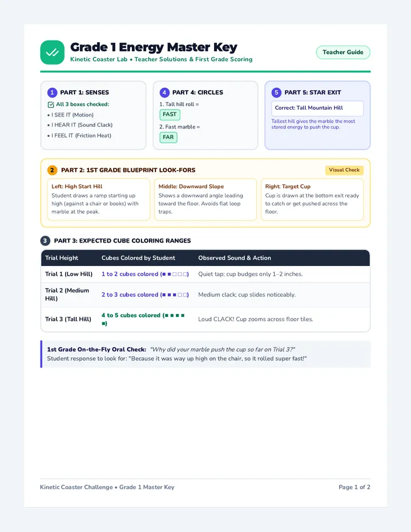411x532 pixels.
Task: Select the FAR answer chip
Action: click(168, 137)
